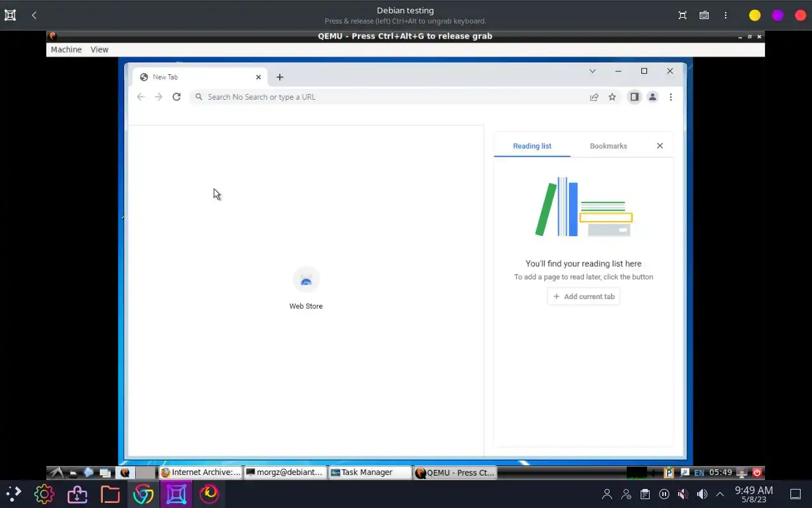This screenshot has height=508, width=812.
Task: Bookmark this tab with the star icon
Action: 612,97
